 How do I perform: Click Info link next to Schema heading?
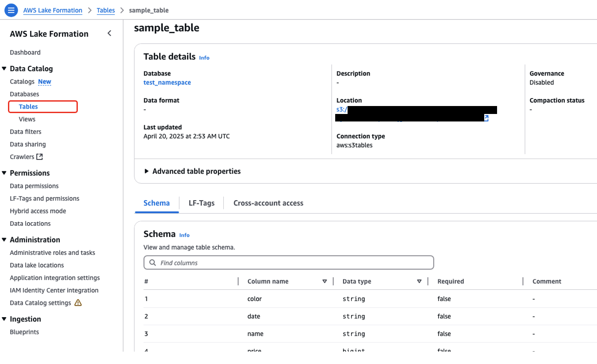[x=184, y=235]
